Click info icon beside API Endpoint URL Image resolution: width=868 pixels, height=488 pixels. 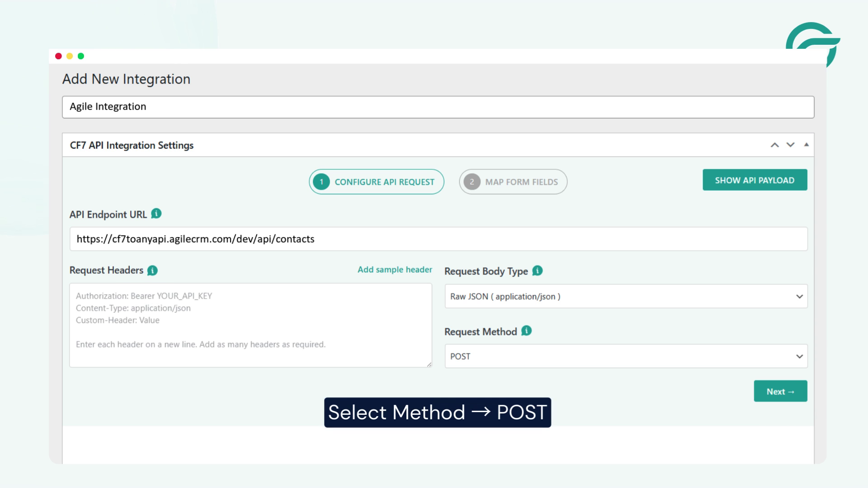click(x=156, y=214)
